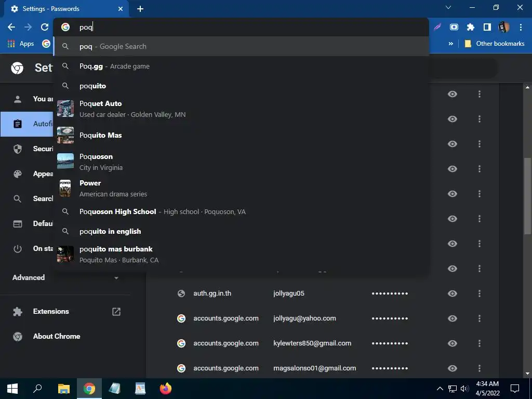Open Windows taskbar search

[x=37, y=389]
